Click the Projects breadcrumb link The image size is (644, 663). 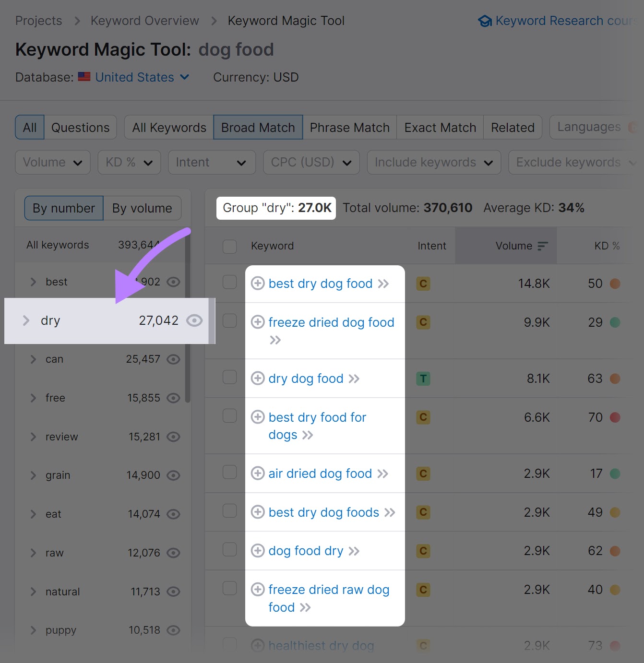point(38,20)
